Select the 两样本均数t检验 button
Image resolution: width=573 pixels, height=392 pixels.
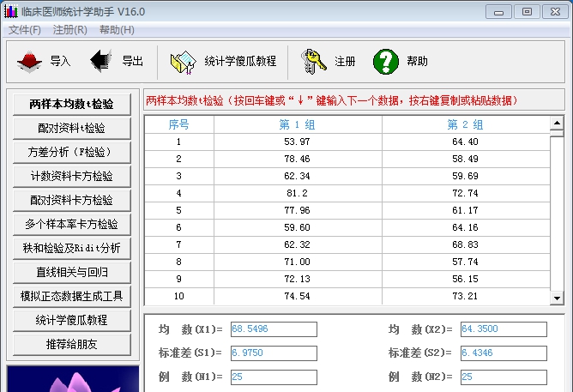72,104
